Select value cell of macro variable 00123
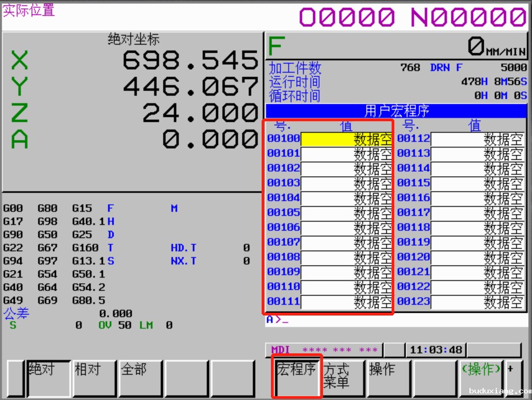 477,302
